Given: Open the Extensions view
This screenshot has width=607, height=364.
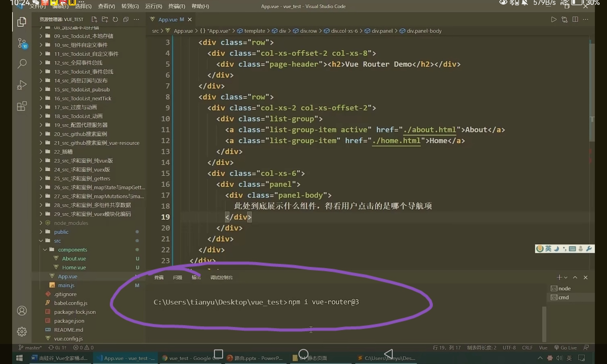Looking at the screenshot, I should tap(22, 106).
